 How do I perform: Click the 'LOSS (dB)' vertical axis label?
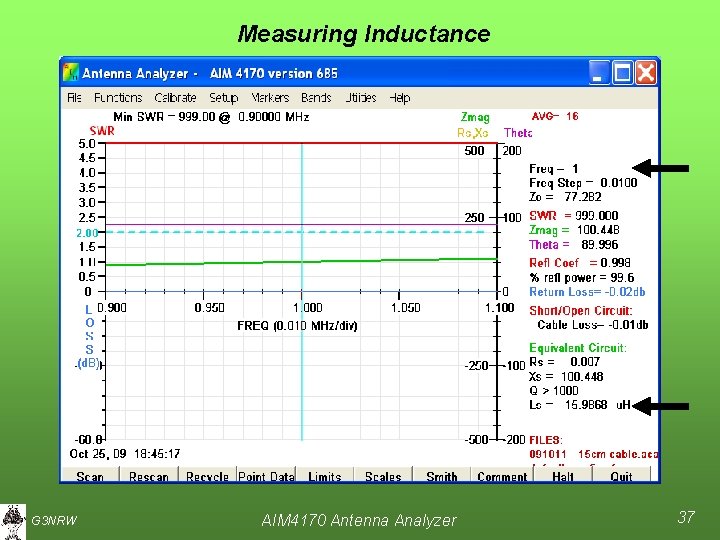click(x=88, y=336)
